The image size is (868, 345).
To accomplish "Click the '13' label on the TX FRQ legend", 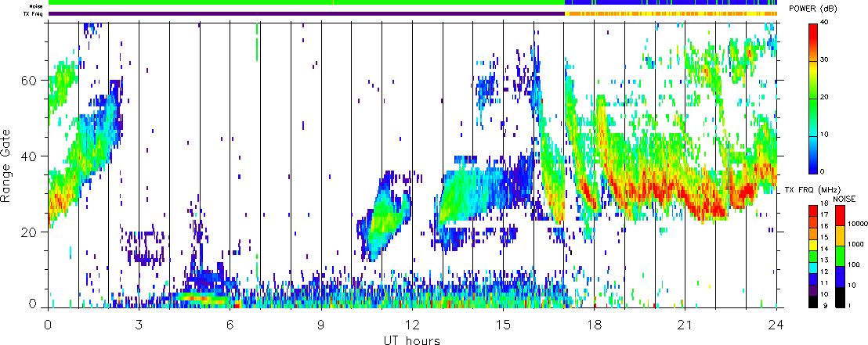I will point(825,260).
